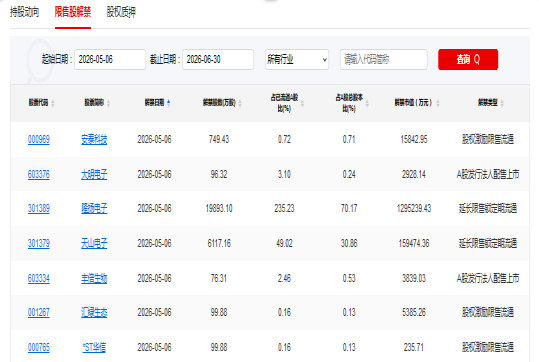Select the 159474.36 market value cell
Image resolution: width=539 pixels, height=362 pixels.
click(414, 244)
